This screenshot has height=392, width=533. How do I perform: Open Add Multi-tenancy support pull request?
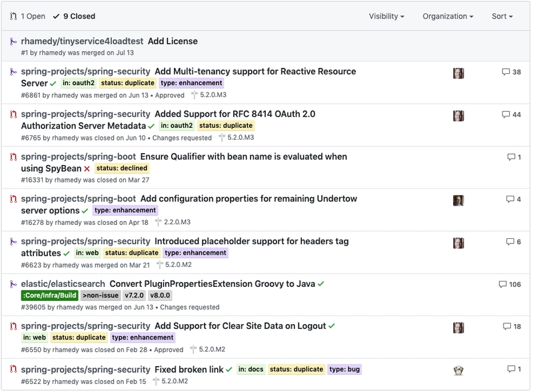click(255, 71)
